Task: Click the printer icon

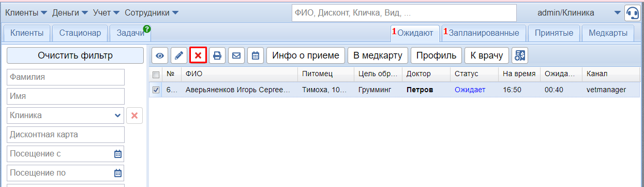Action: point(217,55)
